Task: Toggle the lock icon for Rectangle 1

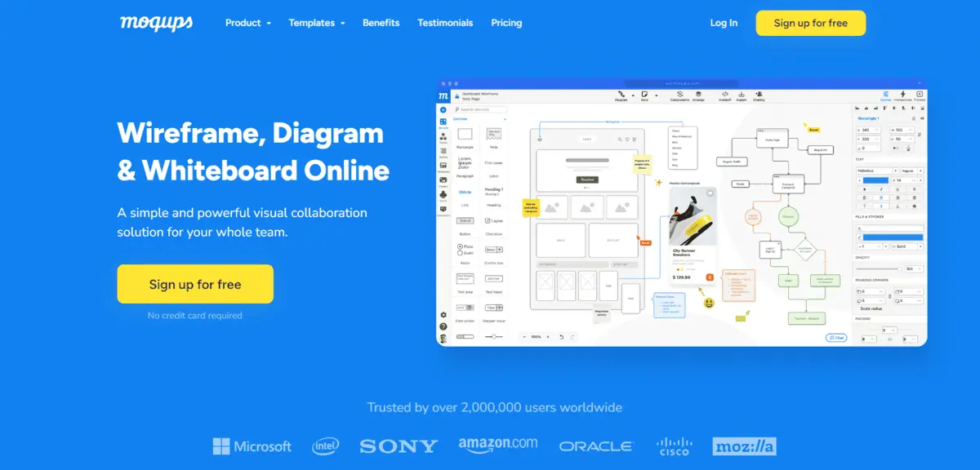Action: pos(914,118)
